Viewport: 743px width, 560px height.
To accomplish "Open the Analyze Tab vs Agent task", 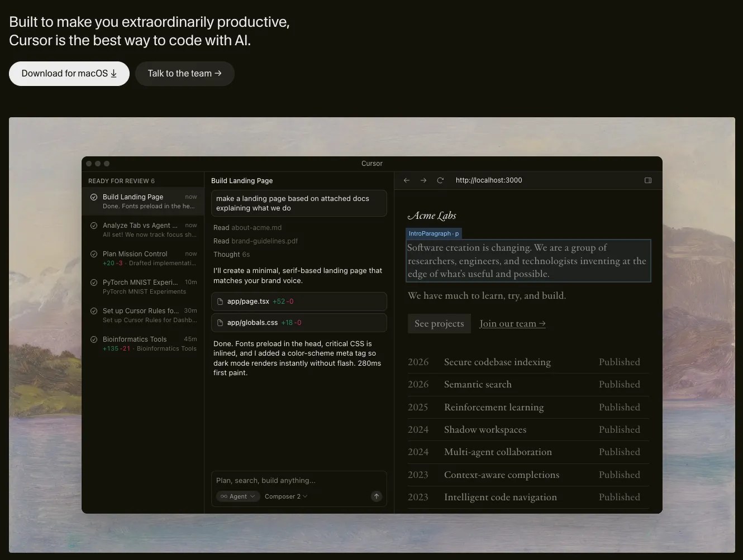I will 143,229.
